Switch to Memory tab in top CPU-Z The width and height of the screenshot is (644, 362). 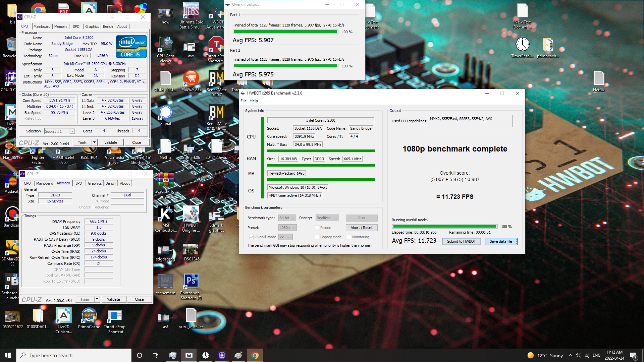61,26
